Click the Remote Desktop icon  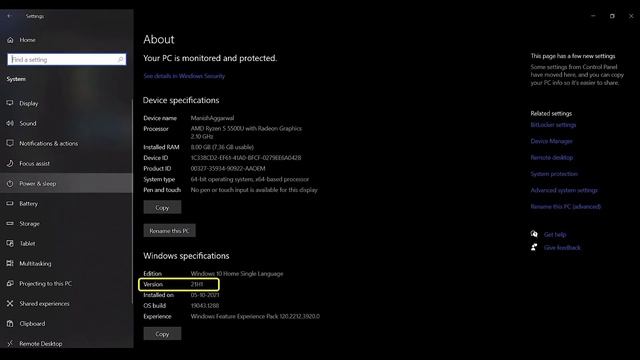[x=10, y=343]
